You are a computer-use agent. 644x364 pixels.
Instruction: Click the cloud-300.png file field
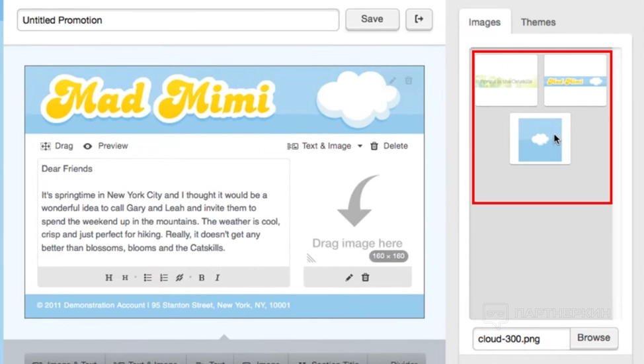coord(521,339)
